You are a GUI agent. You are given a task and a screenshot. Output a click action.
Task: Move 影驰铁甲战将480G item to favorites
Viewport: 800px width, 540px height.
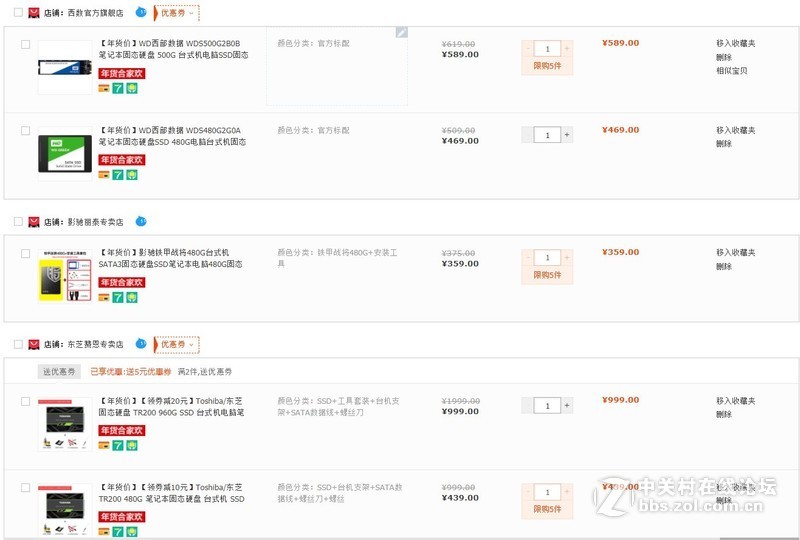(736, 253)
